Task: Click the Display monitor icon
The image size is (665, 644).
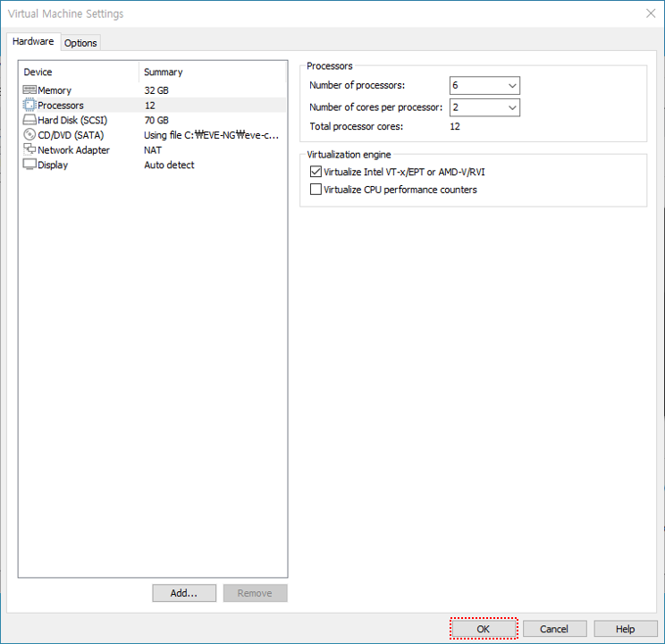Action: point(29,165)
